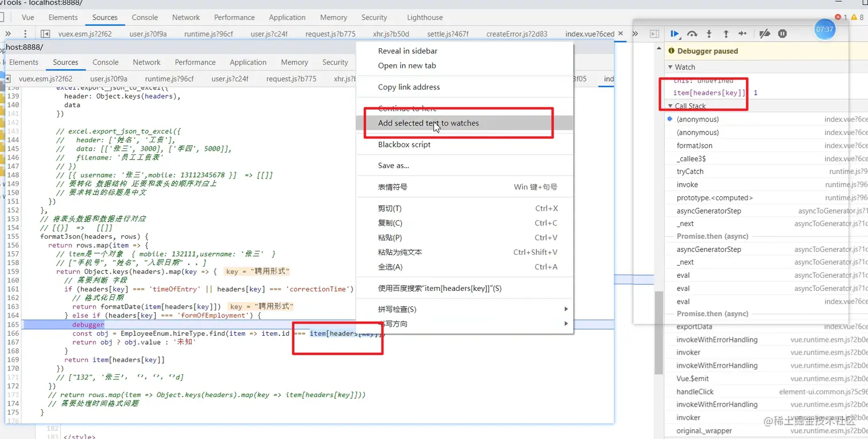
Task: Open the Lighthouse tab
Action: coord(425,17)
